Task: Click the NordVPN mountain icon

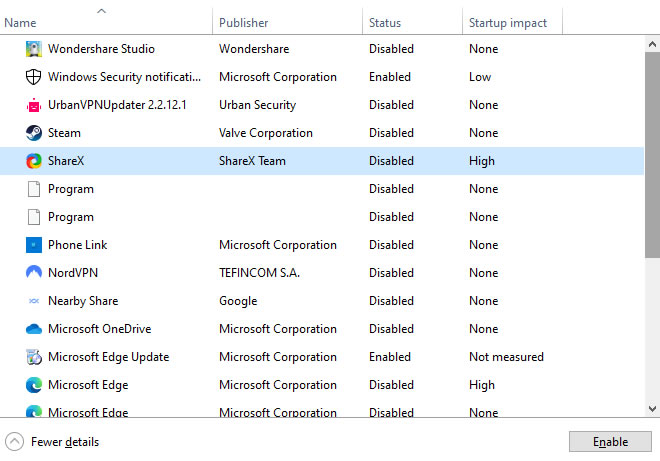Action: pyautogui.click(x=34, y=273)
